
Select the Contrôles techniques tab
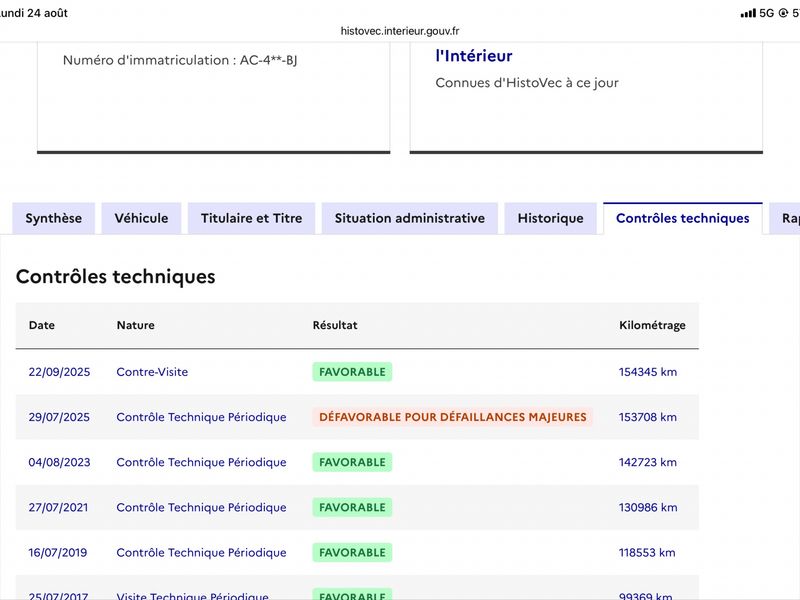tap(683, 218)
